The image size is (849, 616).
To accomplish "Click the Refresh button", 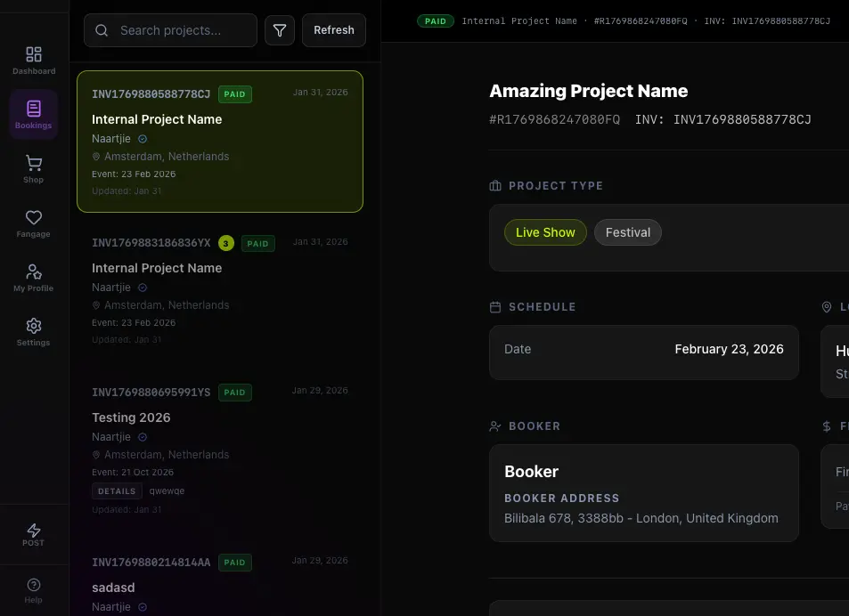I will tap(334, 30).
